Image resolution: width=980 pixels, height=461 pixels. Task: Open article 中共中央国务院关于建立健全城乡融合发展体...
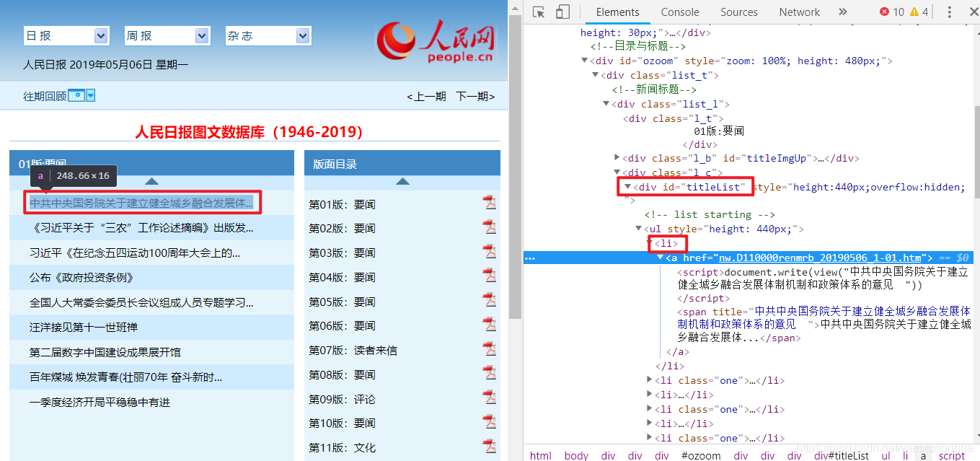click(141, 203)
